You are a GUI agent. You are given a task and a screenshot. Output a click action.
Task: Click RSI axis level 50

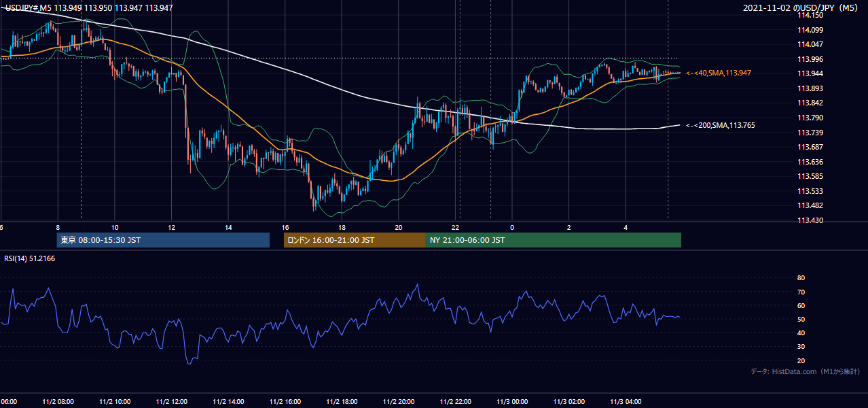[801, 319]
